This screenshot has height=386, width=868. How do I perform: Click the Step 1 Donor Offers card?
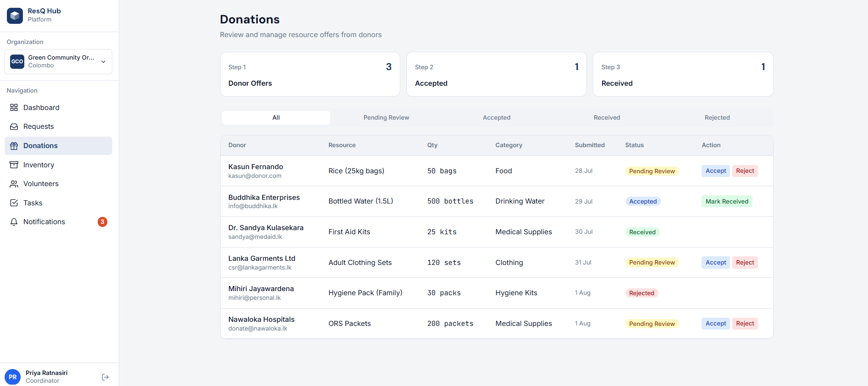click(310, 74)
